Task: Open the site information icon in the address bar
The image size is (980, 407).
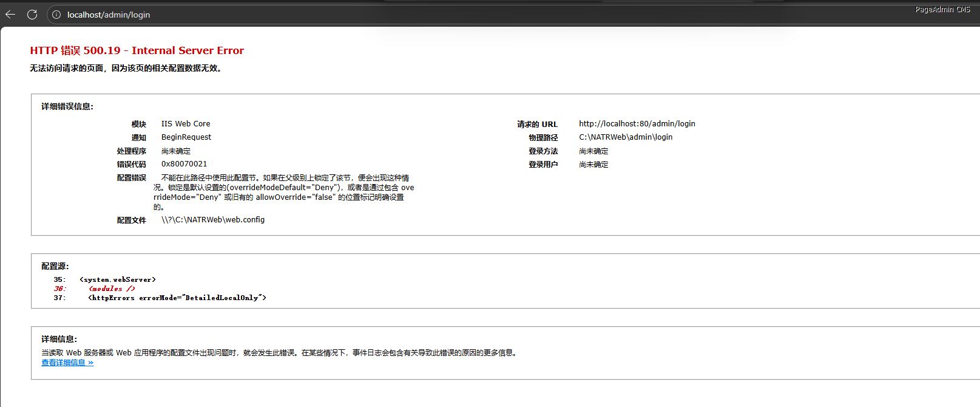Action: pos(56,15)
